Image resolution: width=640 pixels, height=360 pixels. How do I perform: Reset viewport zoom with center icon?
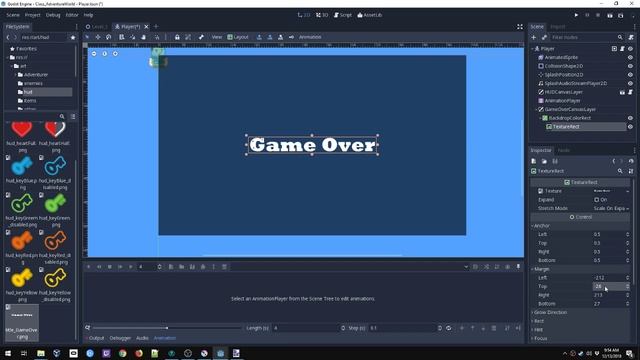click(x=104, y=53)
